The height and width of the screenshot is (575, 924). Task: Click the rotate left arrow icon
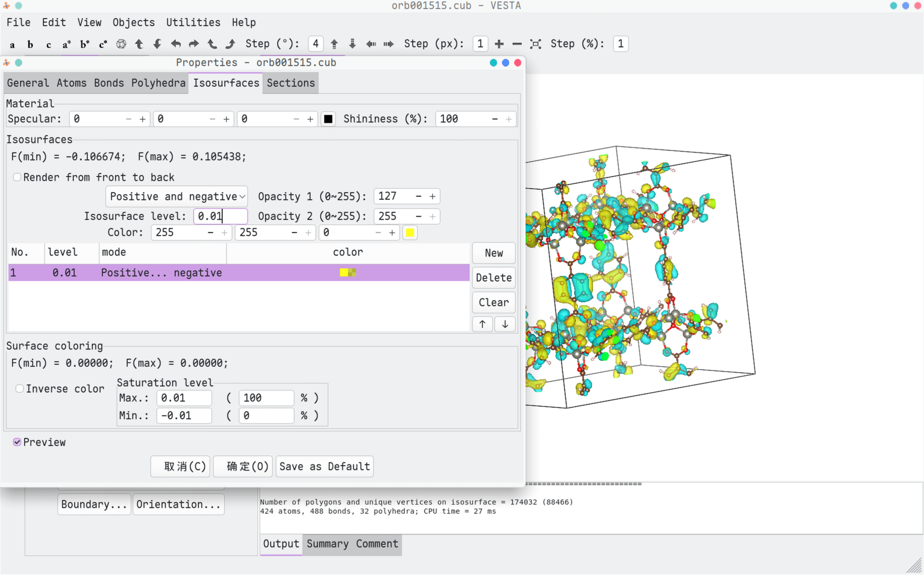[x=176, y=44]
